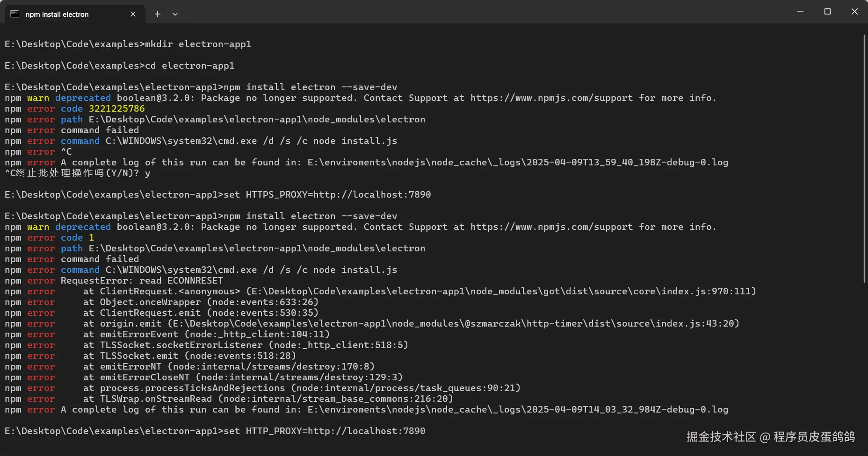Click the got index.js:970:111 stack trace path
This screenshot has width=868, height=456.
point(501,292)
